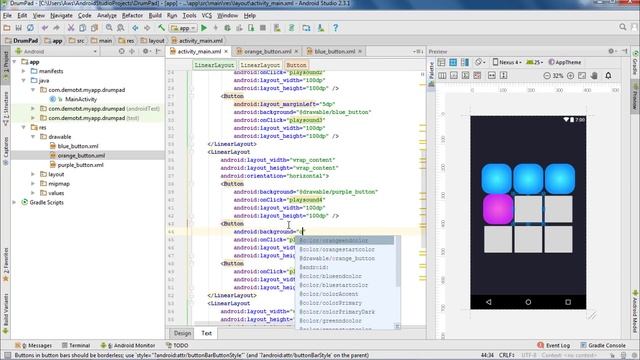Show Design plus Blueprint view

click(x=465, y=62)
